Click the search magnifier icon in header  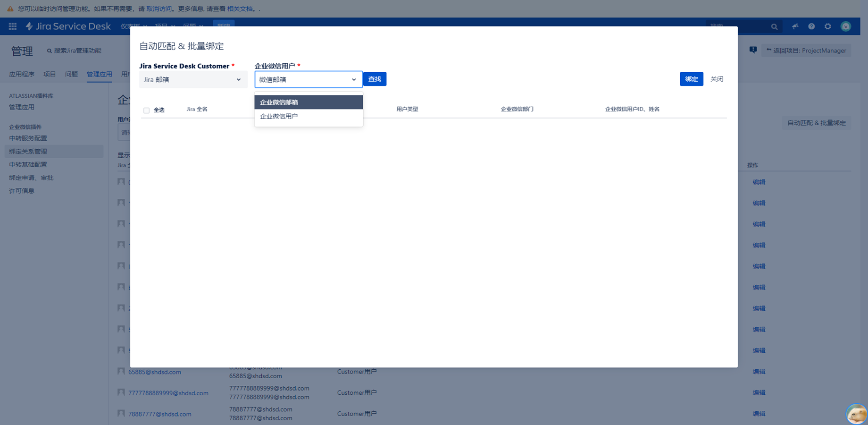[x=774, y=27]
